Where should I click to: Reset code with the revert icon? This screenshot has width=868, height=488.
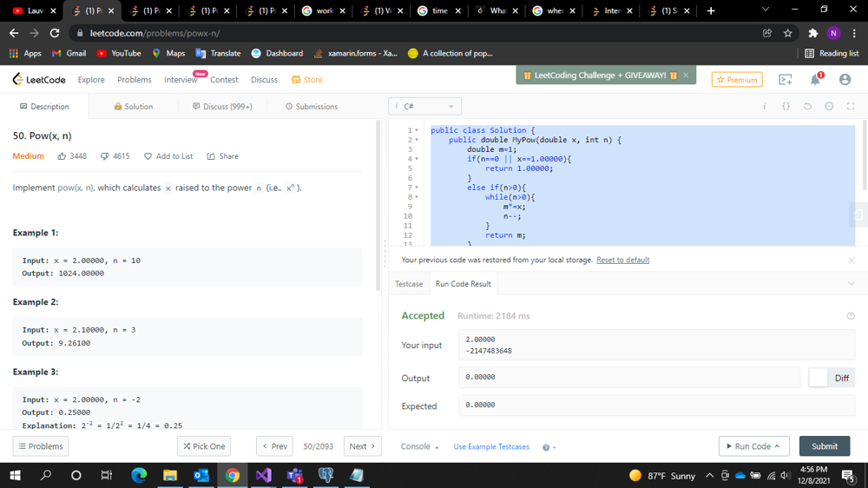(807, 107)
